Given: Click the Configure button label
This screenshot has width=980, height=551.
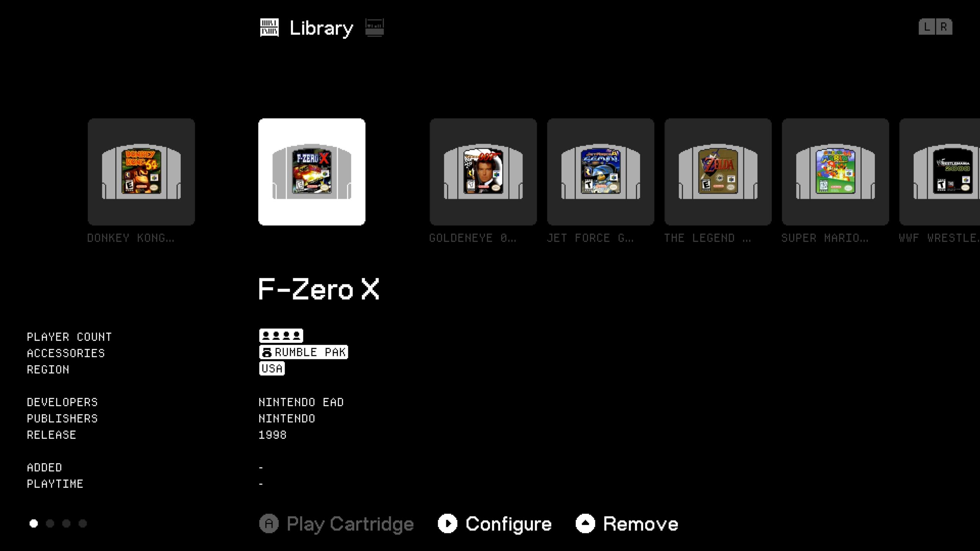Looking at the screenshot, I should (508, 524).
